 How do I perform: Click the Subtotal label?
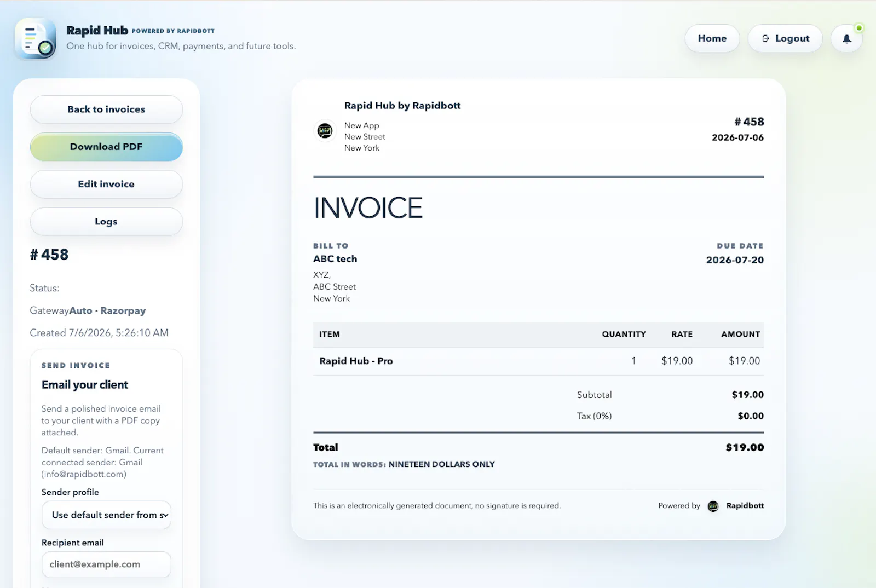pos(594,395)
